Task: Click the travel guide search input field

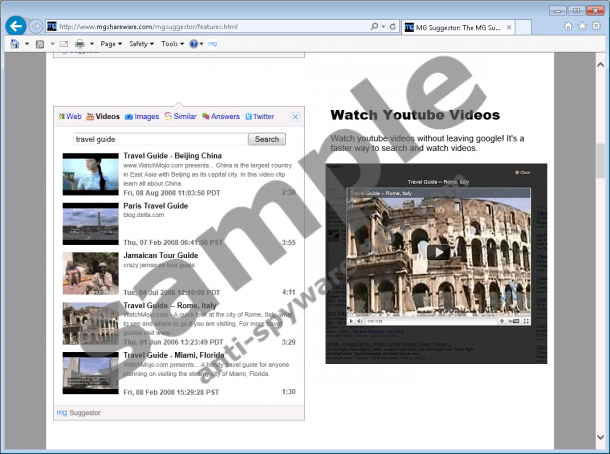Action: 159,140
